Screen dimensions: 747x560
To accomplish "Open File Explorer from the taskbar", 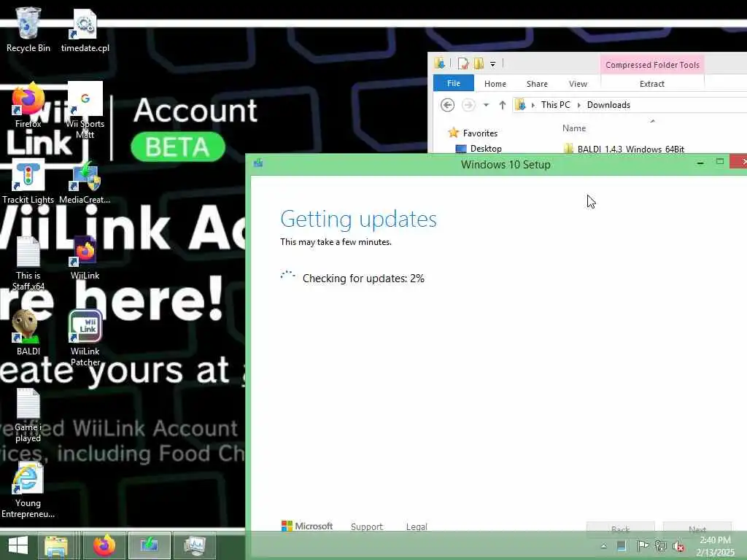I will tap(56, 545).
